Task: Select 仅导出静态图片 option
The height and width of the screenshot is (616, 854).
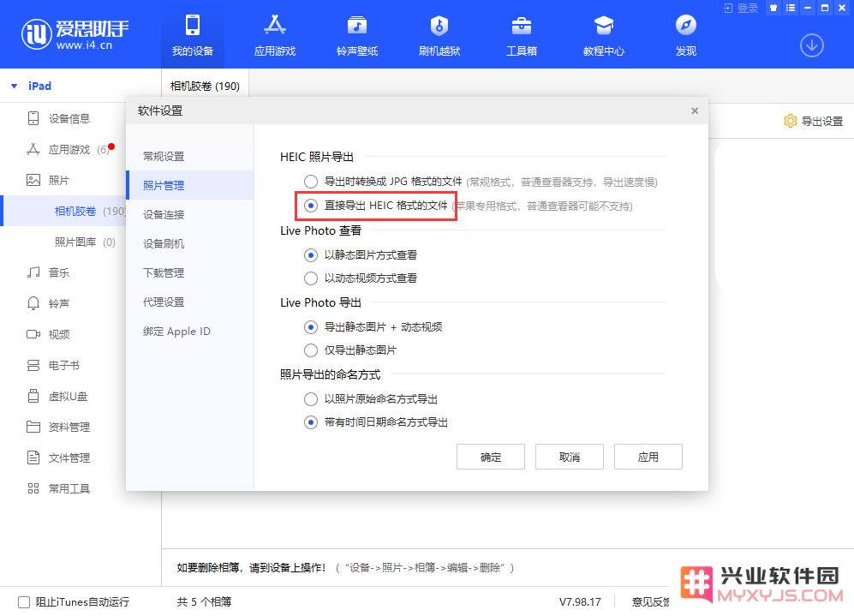Action: tap(310, 350)
